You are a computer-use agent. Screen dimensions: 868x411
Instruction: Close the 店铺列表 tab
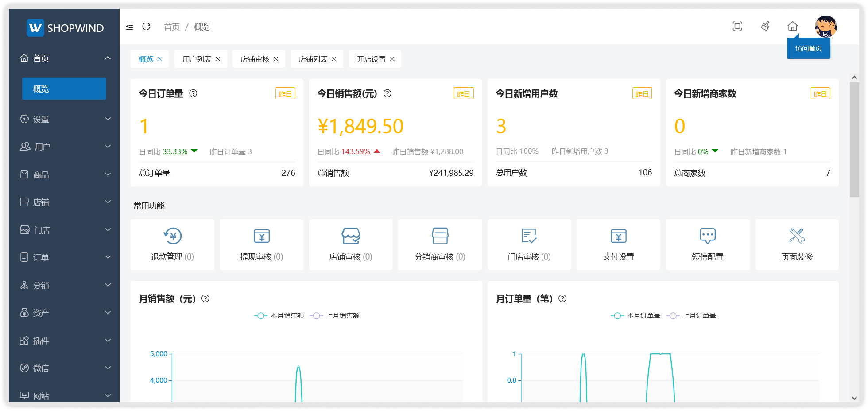click(x=334, y=59)
